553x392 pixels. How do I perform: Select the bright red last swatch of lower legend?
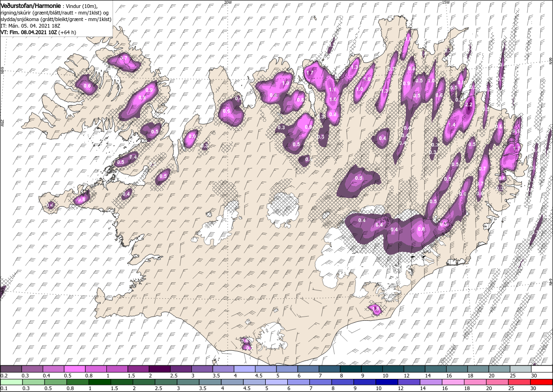541,382
